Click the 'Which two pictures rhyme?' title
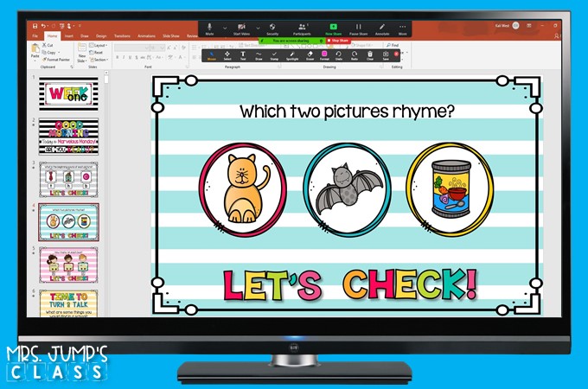 click(x=347, y=112)
